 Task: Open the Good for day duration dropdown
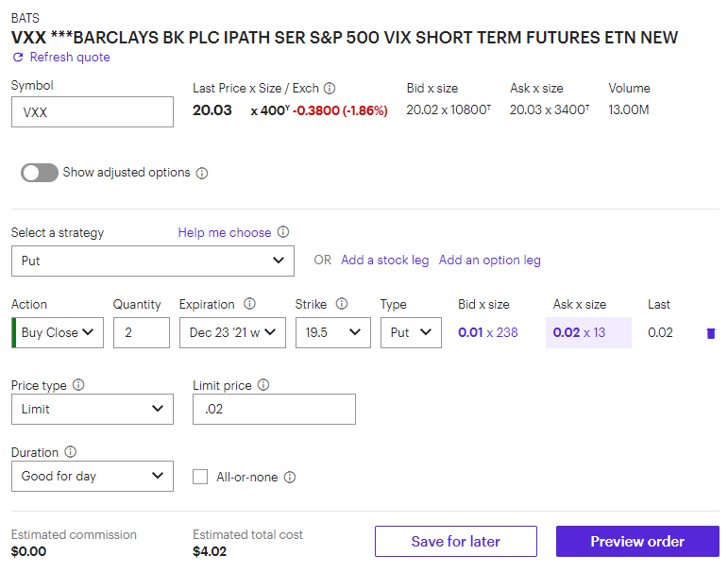(x=93, y=477)
